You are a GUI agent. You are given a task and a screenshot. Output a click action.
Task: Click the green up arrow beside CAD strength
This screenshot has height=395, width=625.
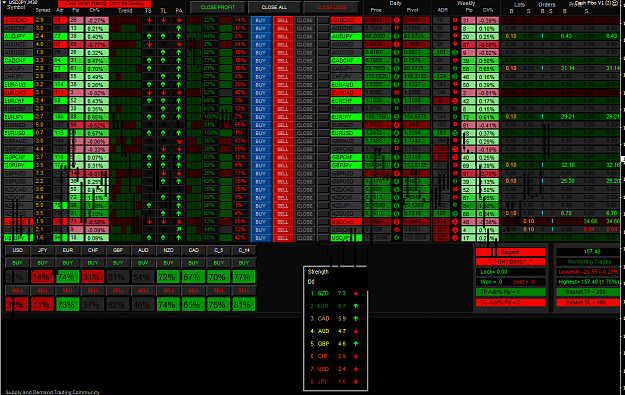[x=356, y=318]
